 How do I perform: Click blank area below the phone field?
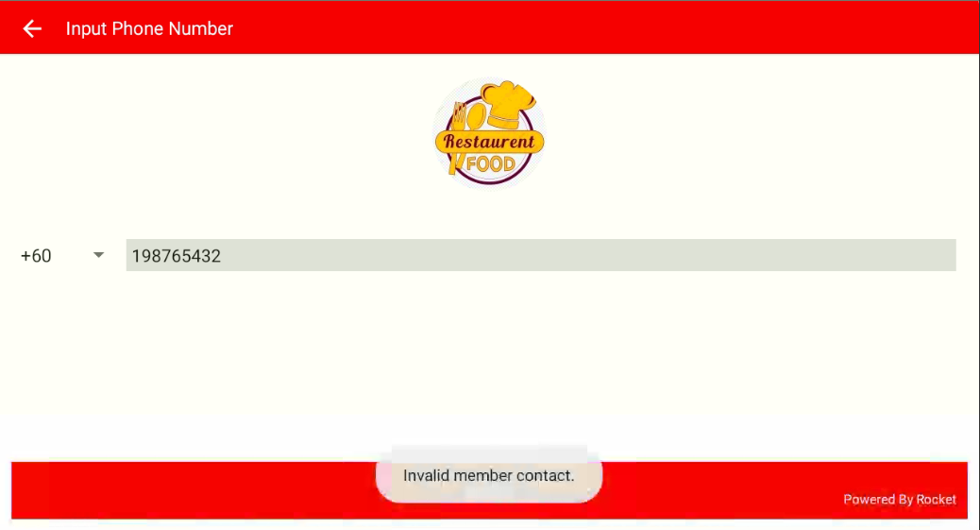tap(489, 350)
